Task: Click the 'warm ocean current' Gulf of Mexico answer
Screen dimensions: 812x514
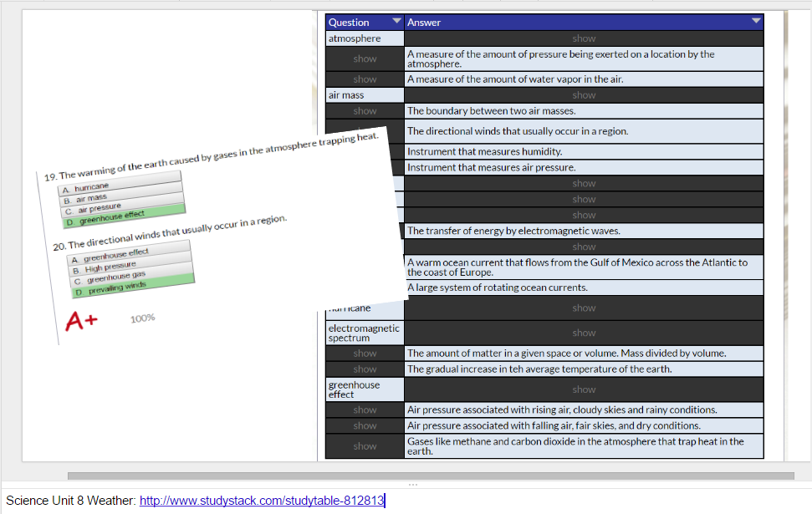Action: 584,267
